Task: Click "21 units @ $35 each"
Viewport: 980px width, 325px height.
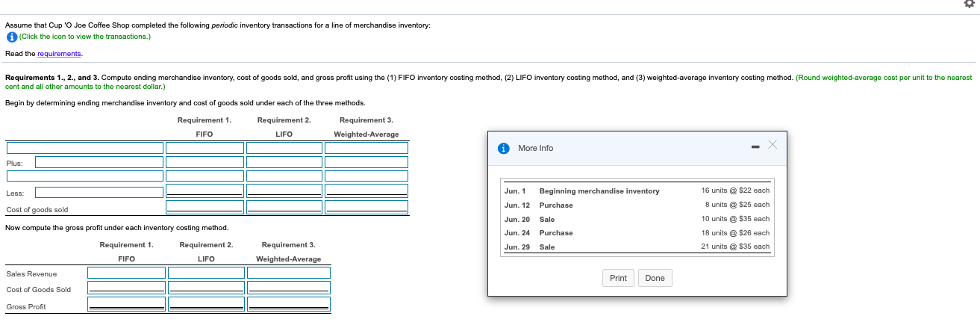Action: pyautogui.click(x=735, y=247)
